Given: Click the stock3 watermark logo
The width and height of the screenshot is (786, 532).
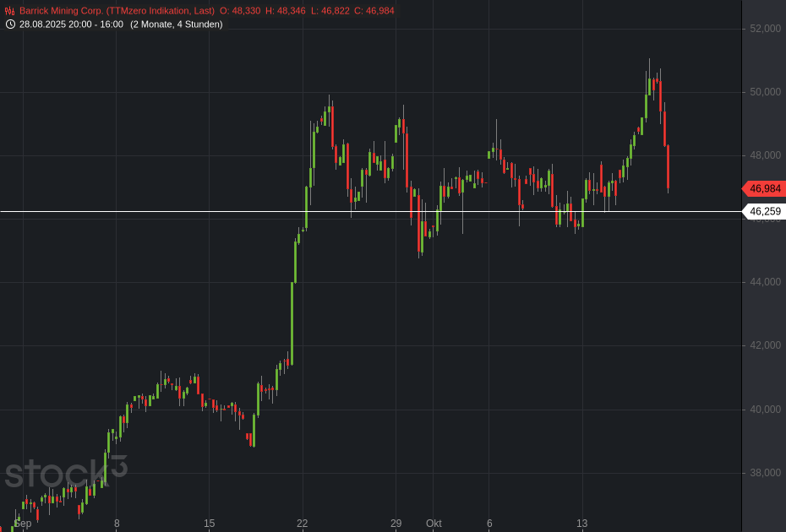Looking at the screenshot, I should [x=65, y=472].
